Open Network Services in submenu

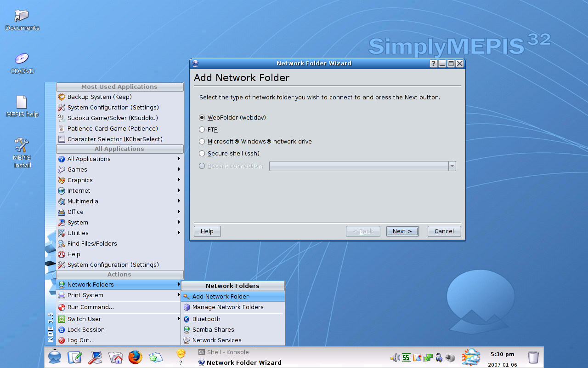tap(233, 340)
